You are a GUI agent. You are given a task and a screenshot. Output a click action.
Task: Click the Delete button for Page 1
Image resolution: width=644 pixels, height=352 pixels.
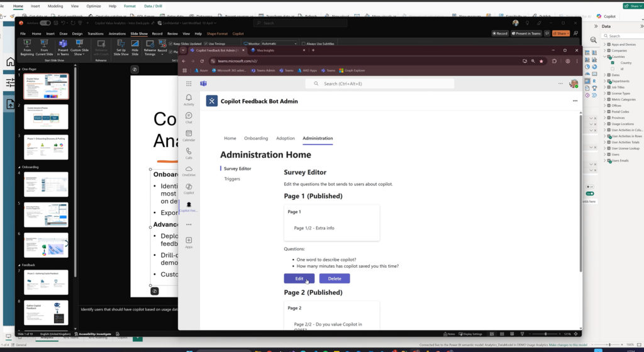335,278
